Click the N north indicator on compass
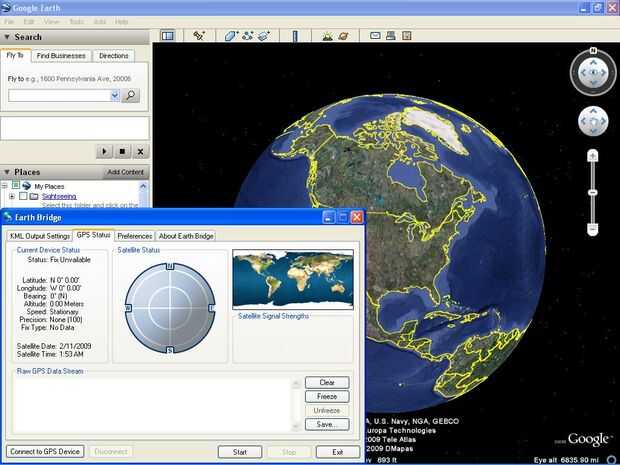Viewport: 620px width, 465px height. point(593,50)
